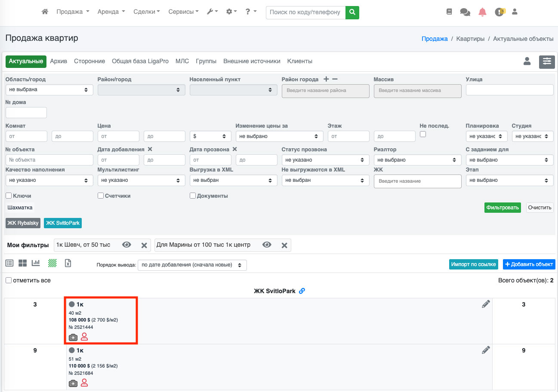Open the chat messages icon
The height and width of the screenshot is (392, 558).
pos(465,12)
